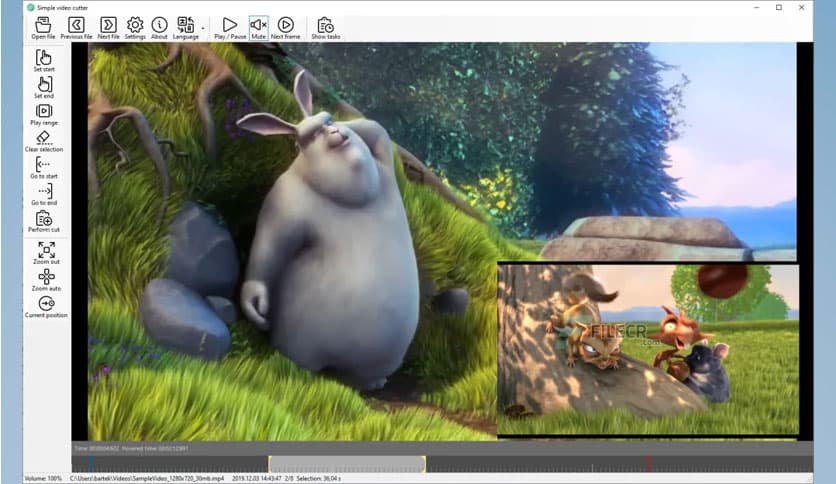
Task: Minimize the Simple video cutter window
Action: [757, 7]
